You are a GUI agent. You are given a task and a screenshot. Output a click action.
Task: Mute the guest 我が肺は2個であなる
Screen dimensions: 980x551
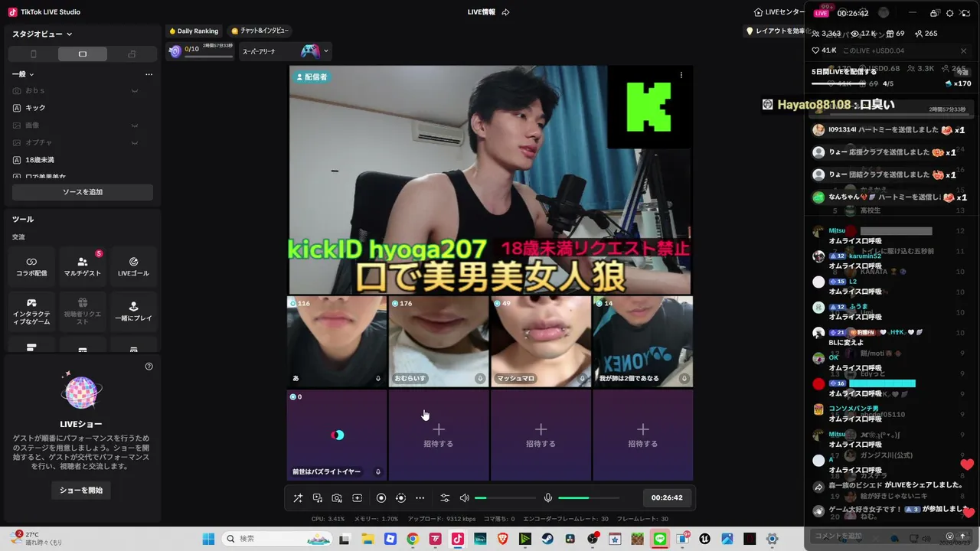point(684,379)
